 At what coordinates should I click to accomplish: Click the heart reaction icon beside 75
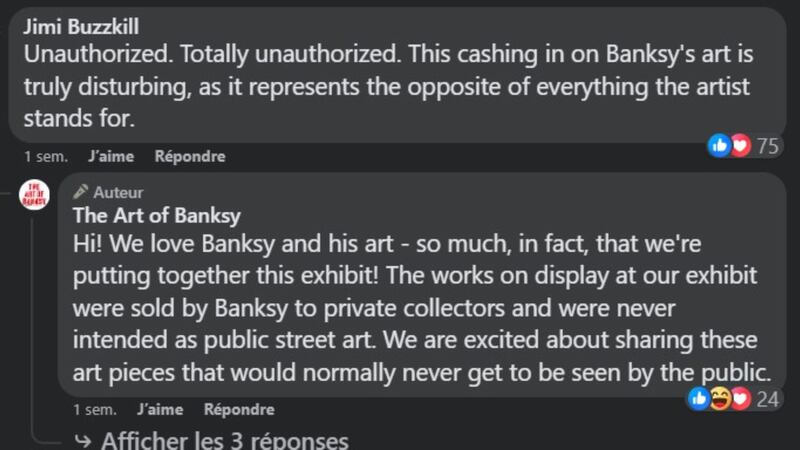coord(740,146)
